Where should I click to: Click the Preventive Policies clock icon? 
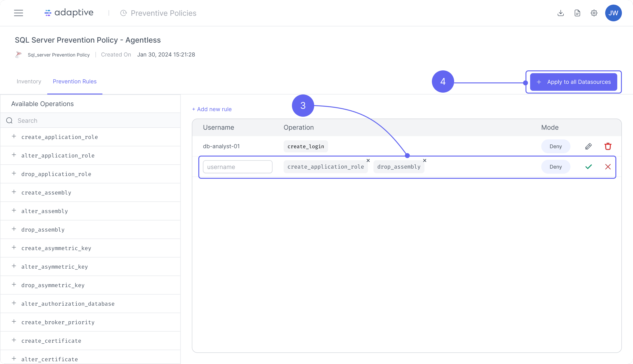click(123, 13)
